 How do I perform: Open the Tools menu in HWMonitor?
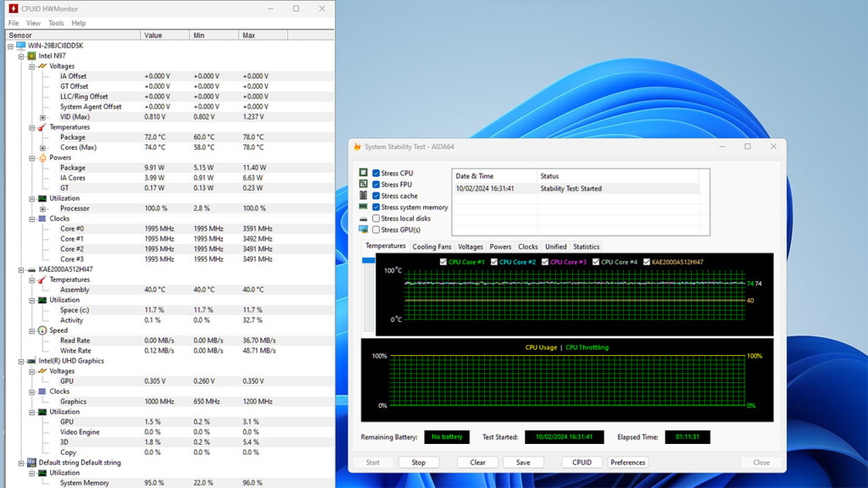coord(56,23)
